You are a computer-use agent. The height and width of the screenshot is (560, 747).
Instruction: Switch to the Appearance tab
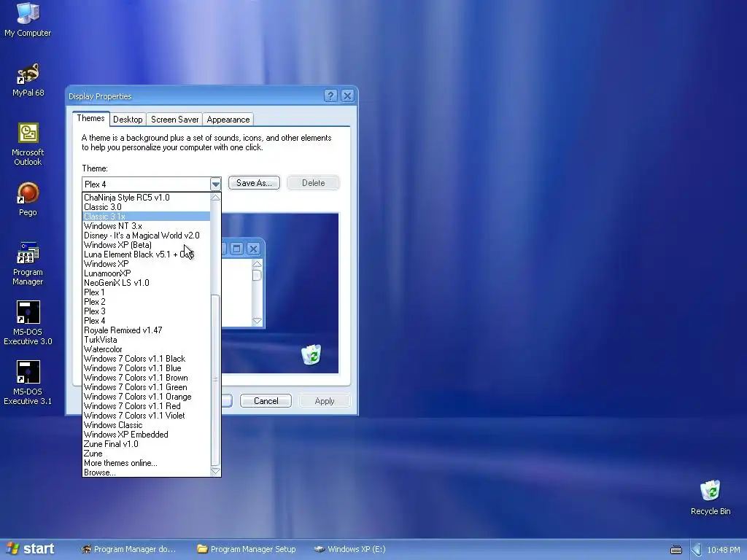point(228,120)
